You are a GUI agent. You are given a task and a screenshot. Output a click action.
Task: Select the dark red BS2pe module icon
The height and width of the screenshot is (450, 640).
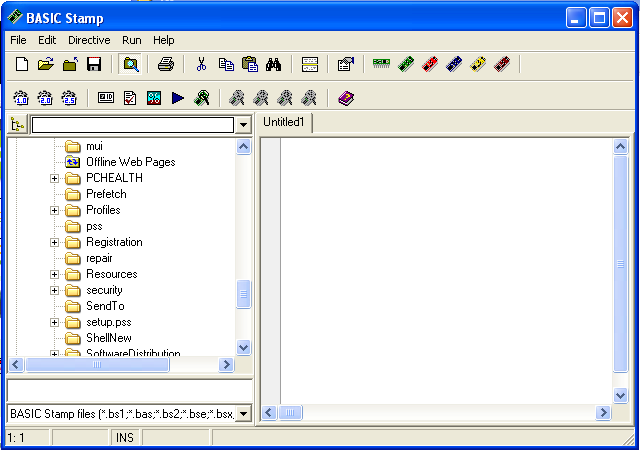(x=502, y=64)
